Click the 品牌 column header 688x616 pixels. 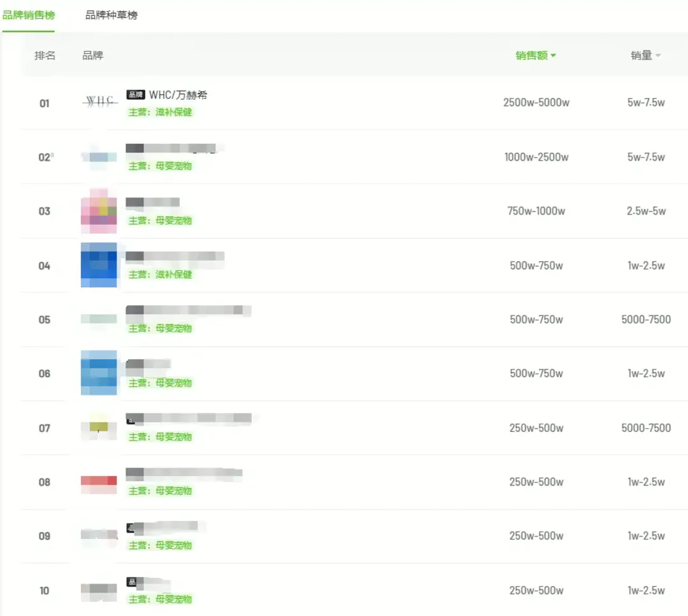(92, 55)
